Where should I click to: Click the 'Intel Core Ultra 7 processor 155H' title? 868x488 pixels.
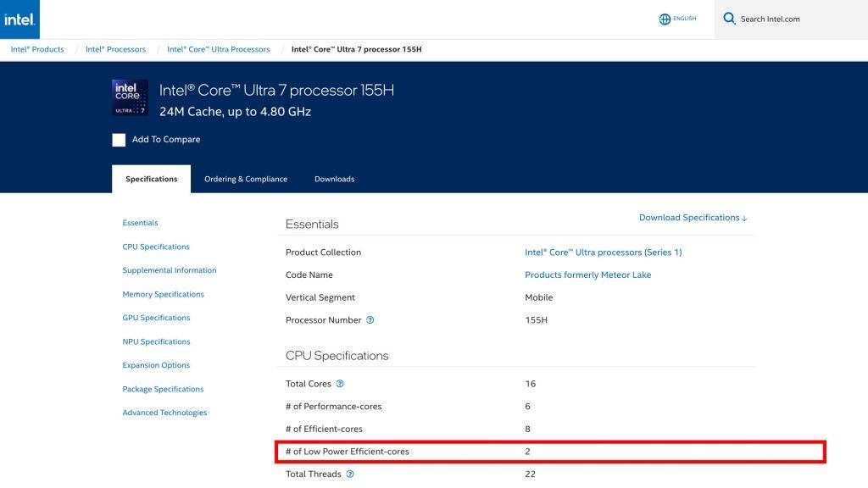tap(277, 90)
